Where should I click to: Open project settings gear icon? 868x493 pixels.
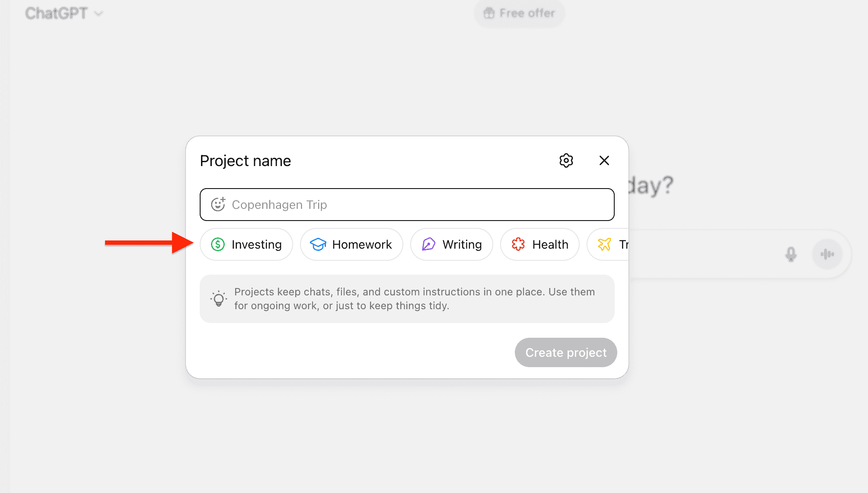click(566, 160)
